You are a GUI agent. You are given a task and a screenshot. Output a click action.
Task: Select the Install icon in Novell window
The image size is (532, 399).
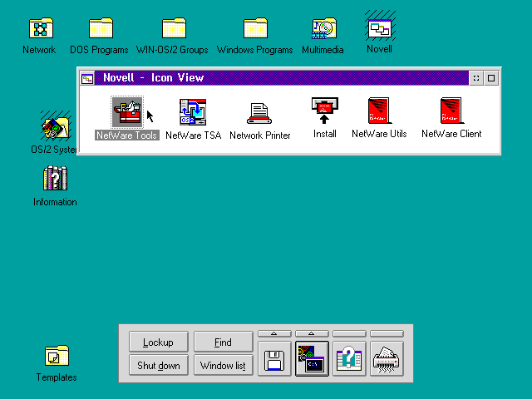pyautogui.click(x=325, y=111)
